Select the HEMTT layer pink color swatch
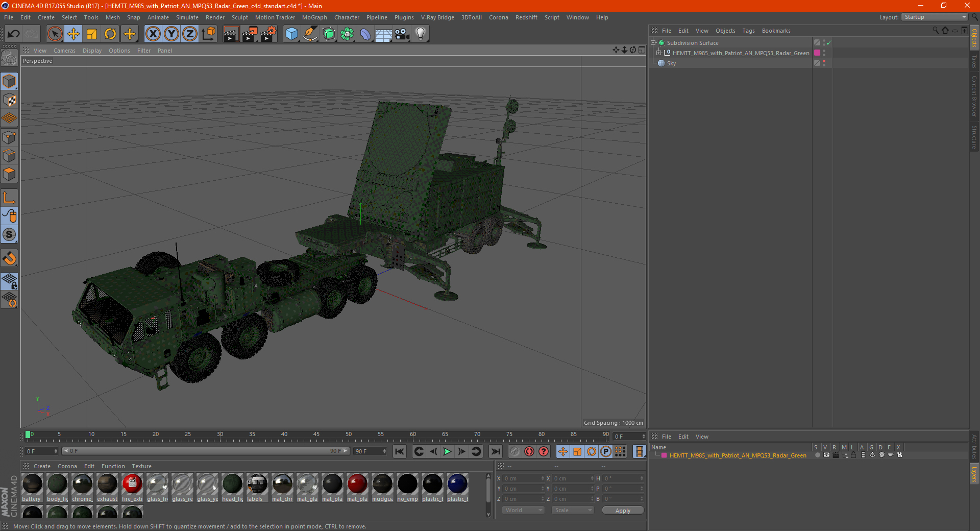The width and height of the screenshot is (980, 531). pyautogui.click(x=664, y=455)
